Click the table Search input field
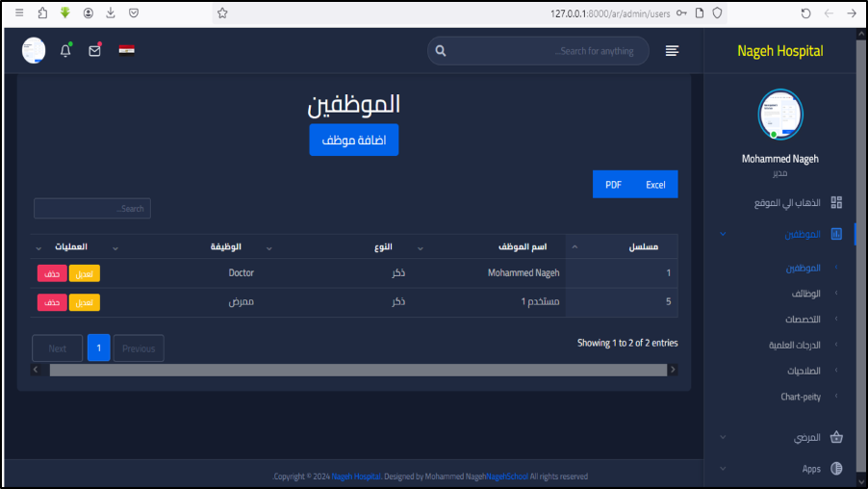 [x=92, y=209]
